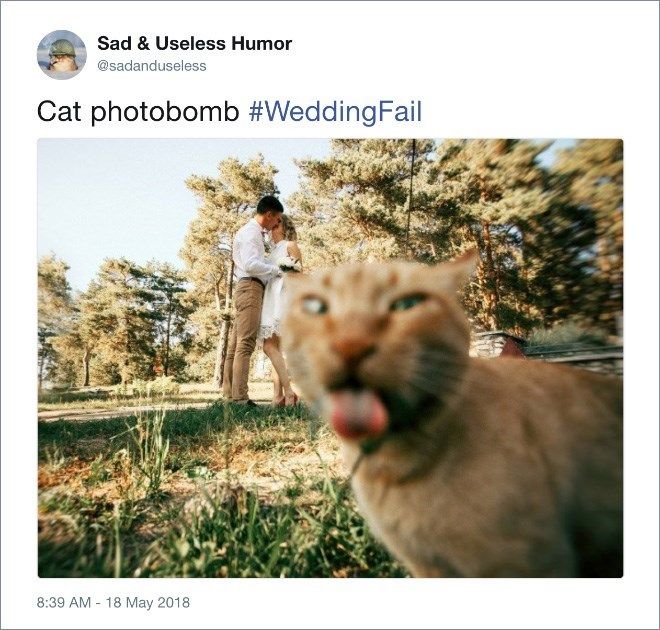Open the @sadanduseless handle link
This screenshot has width=660, height=630.
tap(152, 66)
